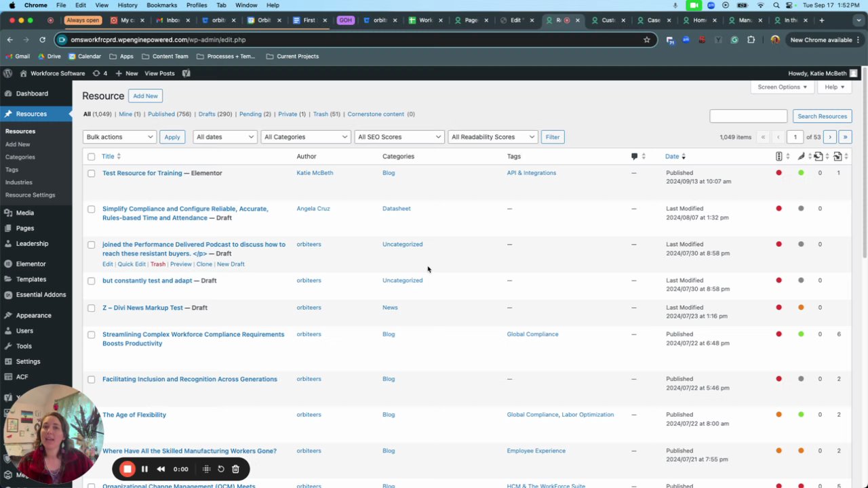Image resolution: width=868 pixels, height=488 pixels.
Task: Rewind the recording
Action: pyautogui.click(x=161, y=469)
